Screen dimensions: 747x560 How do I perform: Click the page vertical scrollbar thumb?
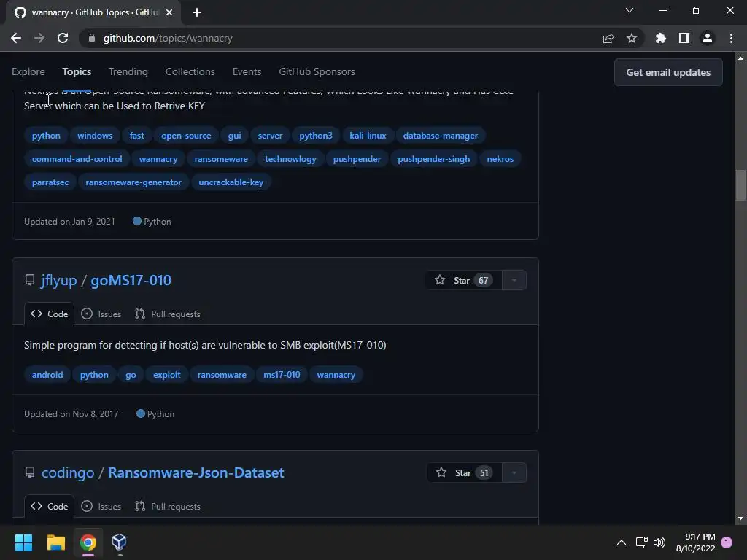coord(740,185)
